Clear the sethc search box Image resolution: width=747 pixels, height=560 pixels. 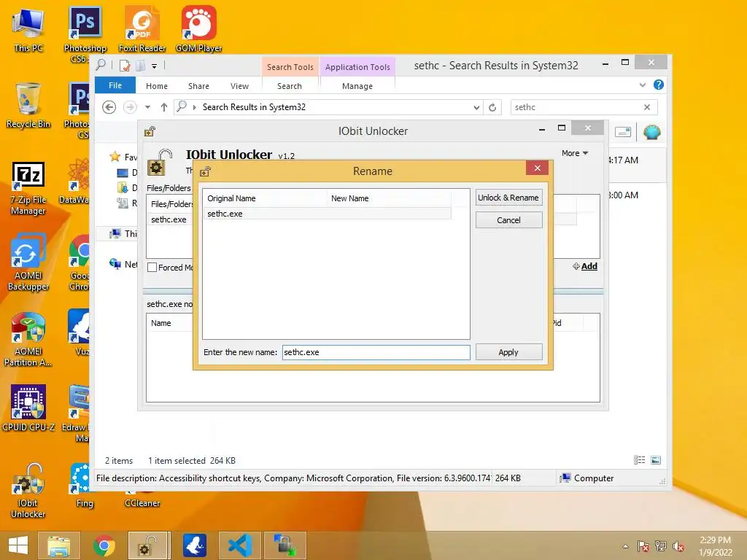647,107
